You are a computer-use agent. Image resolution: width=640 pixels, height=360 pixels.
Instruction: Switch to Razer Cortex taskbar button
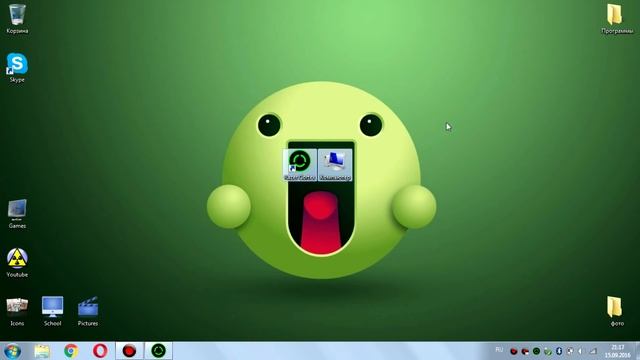click(159, 351)
